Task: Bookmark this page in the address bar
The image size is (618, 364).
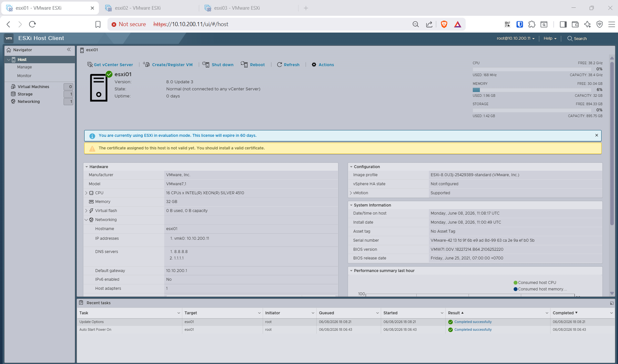Action: pos(98,24)
